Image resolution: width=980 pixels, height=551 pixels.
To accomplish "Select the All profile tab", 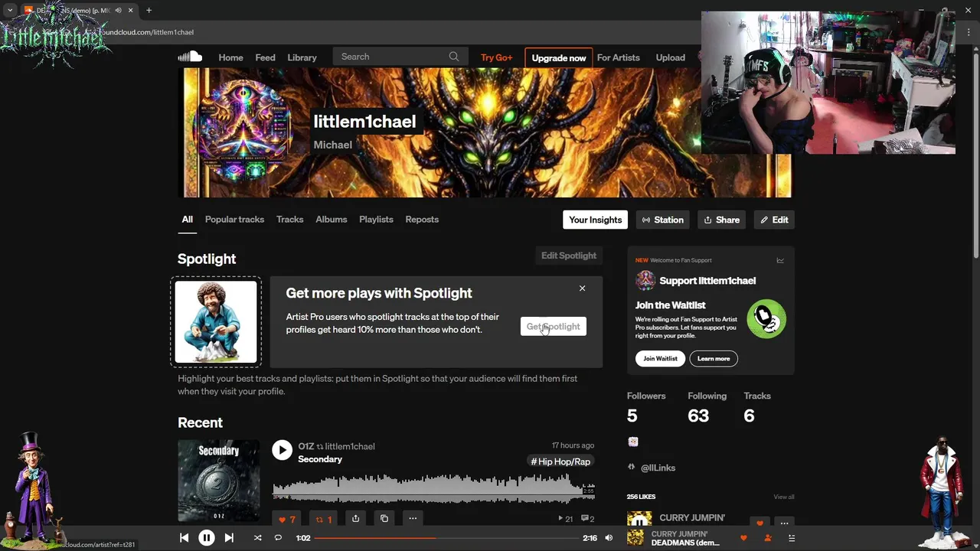I will coord(187,220).
